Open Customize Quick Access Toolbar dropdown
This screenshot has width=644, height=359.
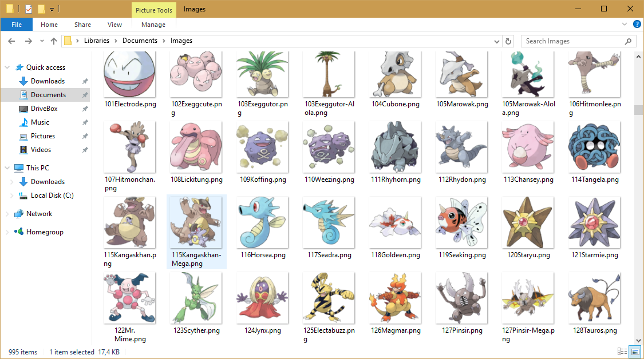[52, 9]
